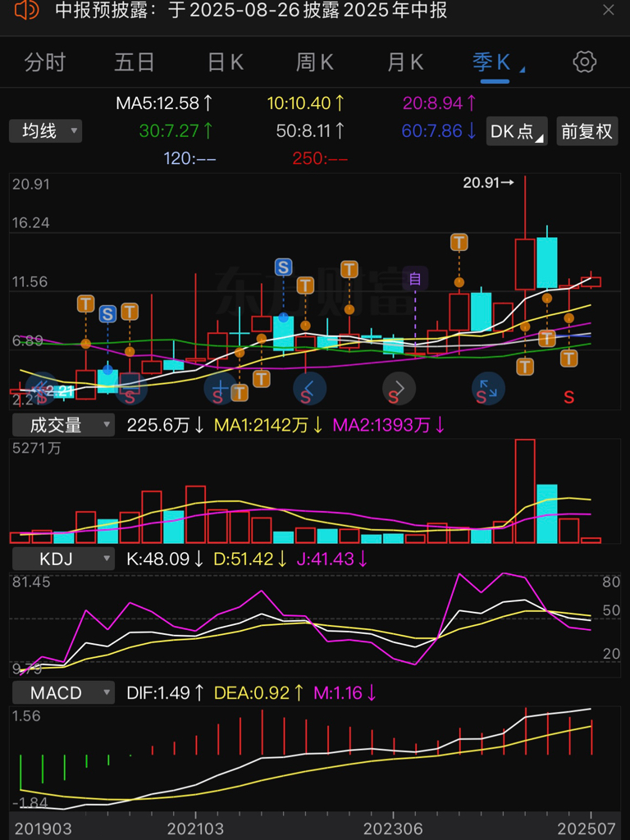
Task: Tap the magenta 20:8.94 MA label
Action: coord(440,103)
